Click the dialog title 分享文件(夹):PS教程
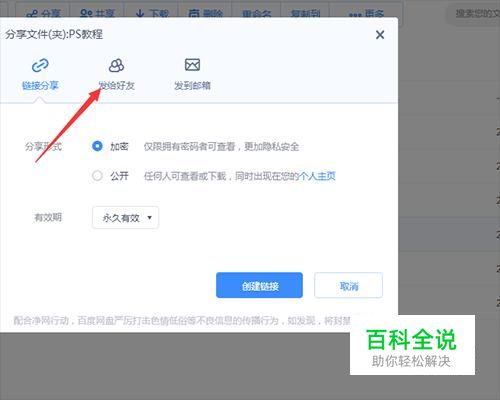500x400 pixels. pyautogui.click(x=54, y=34)
